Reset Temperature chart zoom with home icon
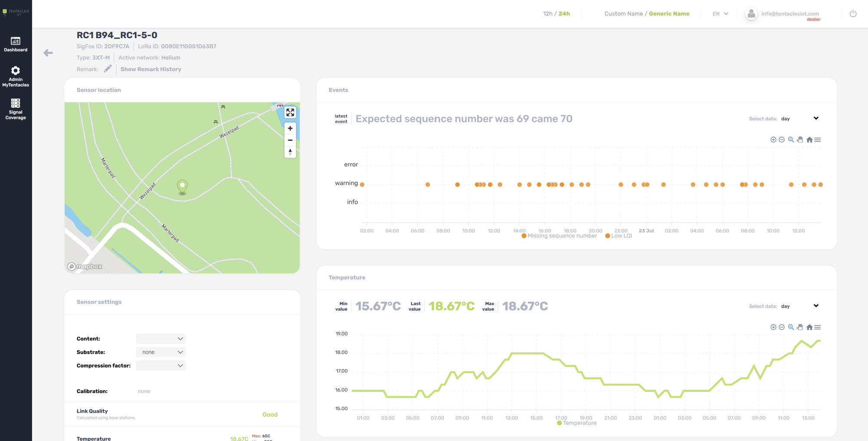 [x=809, y=327]
